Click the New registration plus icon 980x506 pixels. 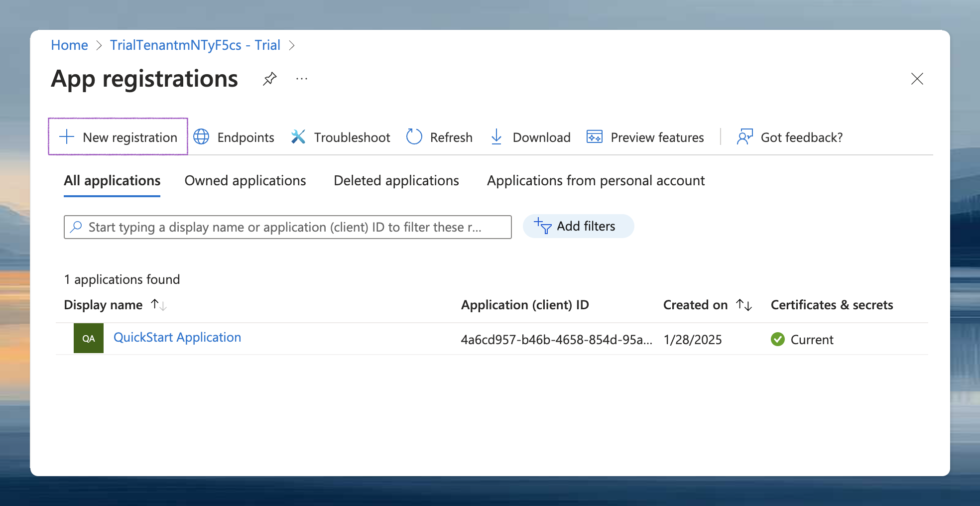tap(66, 136)
